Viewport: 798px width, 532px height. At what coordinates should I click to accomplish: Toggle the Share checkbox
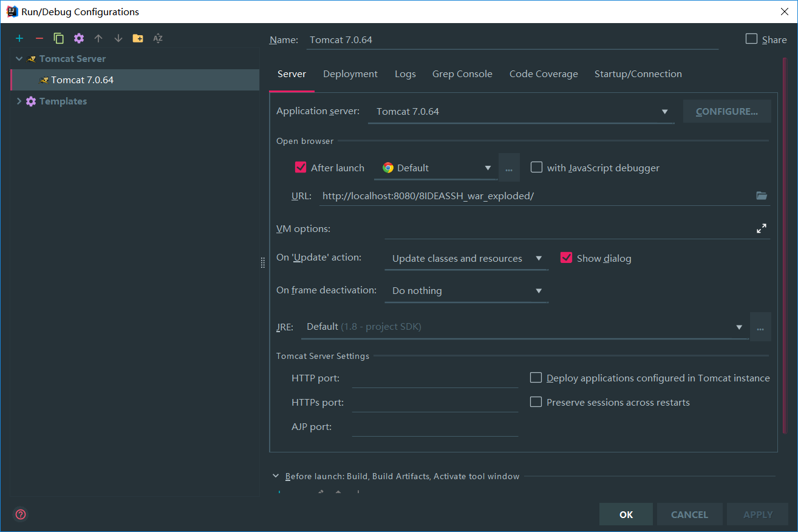point(751,39)
